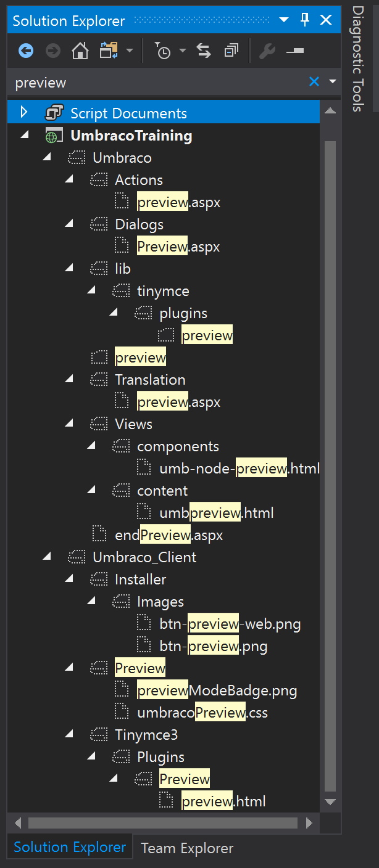The height and width of the screenshot is (868, 379).
Task: Open Solution Explorer window position dropdown arrow
Action: tap(284, 20)
